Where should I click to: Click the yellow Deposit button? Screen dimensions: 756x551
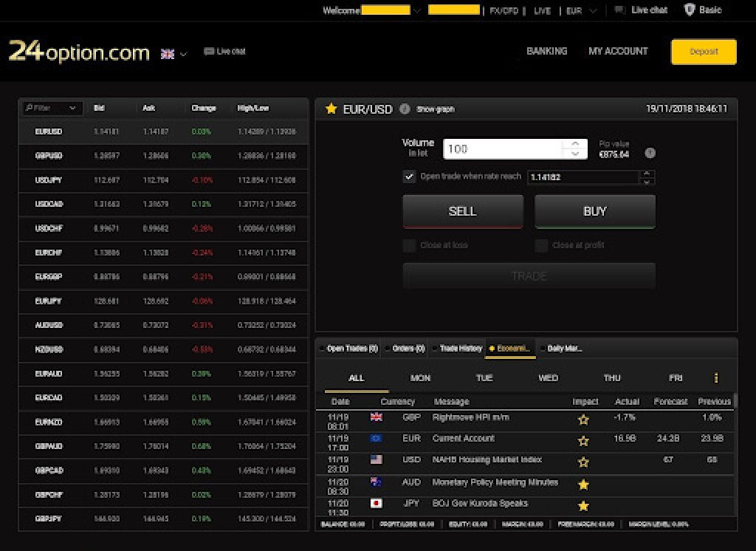coord(704,52)
